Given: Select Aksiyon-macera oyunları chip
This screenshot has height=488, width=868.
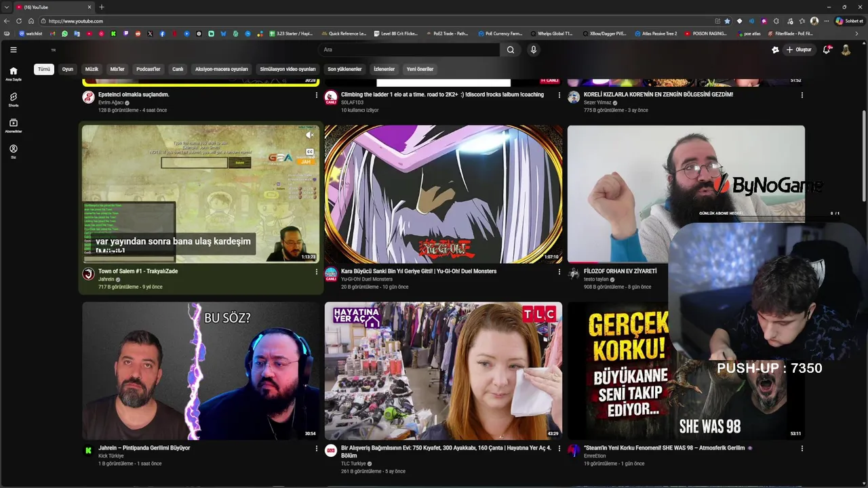Looking at the screenshot, I should coord(222,69).
